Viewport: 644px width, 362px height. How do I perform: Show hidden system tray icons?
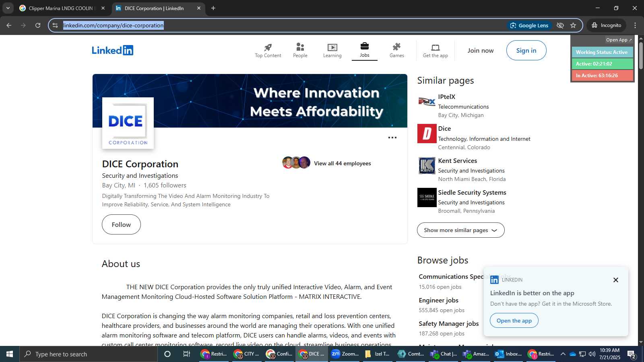pyautogui.click(x=563, y=354)
